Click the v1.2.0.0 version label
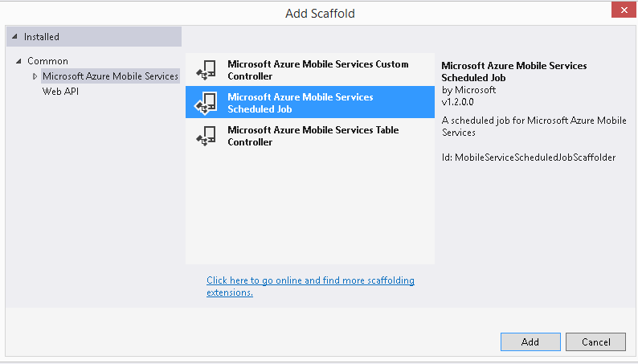The image size is (638, 364). (x=457, y=102)
